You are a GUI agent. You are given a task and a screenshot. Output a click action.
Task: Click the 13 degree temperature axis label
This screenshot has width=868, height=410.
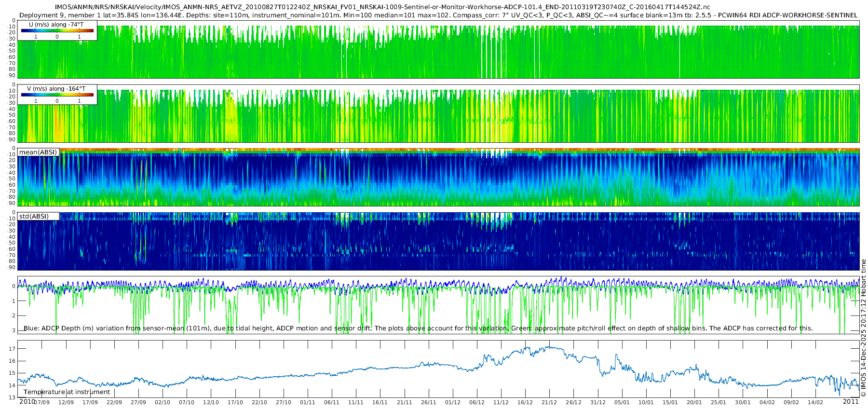(13, 397)
